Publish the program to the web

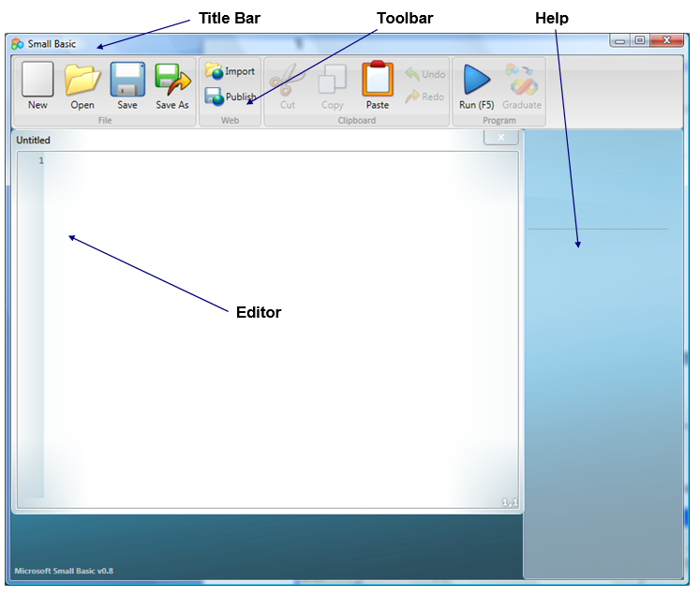tap(231, 97)
